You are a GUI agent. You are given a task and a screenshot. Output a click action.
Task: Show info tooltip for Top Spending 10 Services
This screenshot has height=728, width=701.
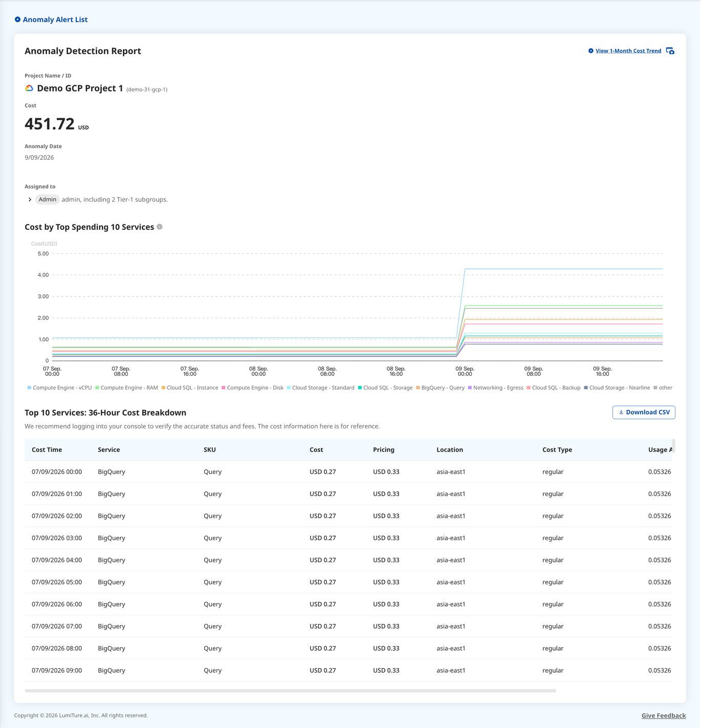[160, 227]
